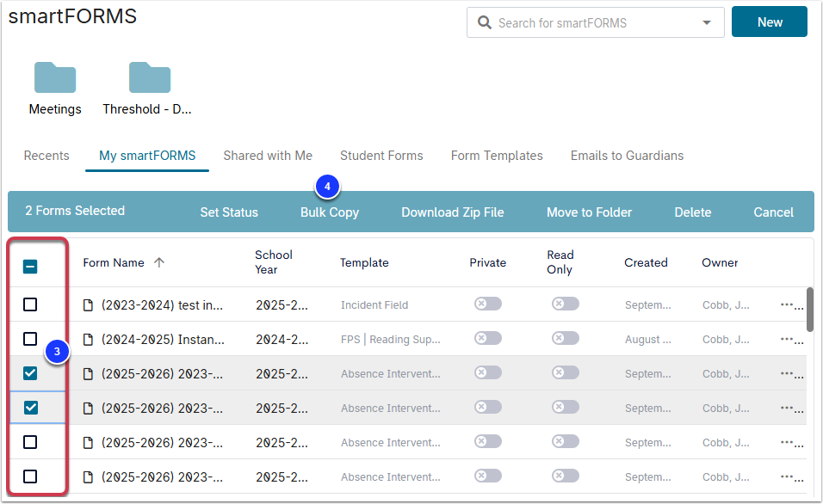Click the Incident Field template cell
The width and height of the screenshot is (823, 504).
click(x=374, y=305)
